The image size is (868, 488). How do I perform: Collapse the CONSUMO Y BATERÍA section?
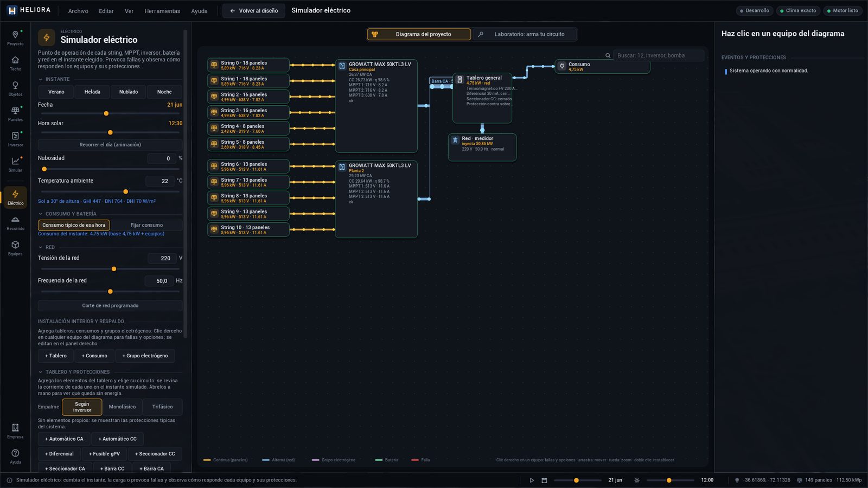[x=41, y=214]
